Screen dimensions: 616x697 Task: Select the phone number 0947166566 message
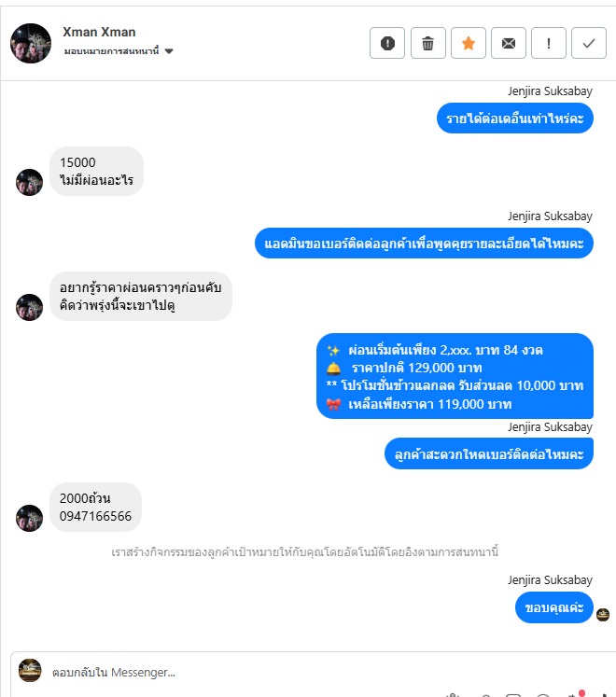95,507
